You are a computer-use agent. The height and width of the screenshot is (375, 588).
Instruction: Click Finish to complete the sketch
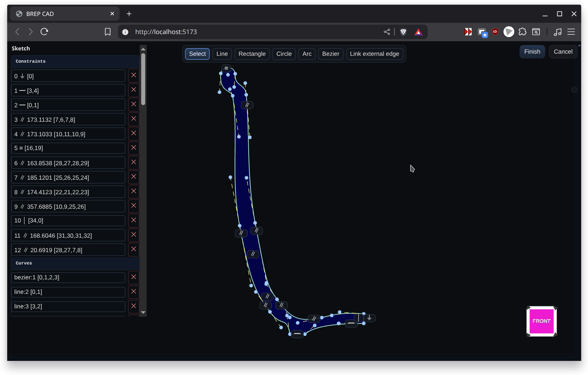click(532, 51)
